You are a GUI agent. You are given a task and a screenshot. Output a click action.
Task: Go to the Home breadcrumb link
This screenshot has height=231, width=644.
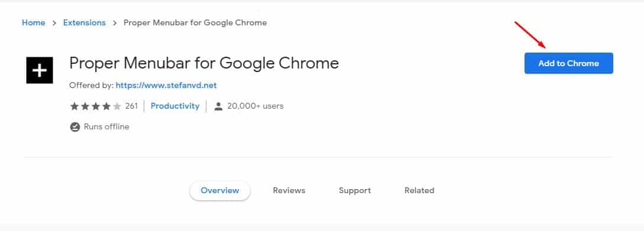pos(33,23)
